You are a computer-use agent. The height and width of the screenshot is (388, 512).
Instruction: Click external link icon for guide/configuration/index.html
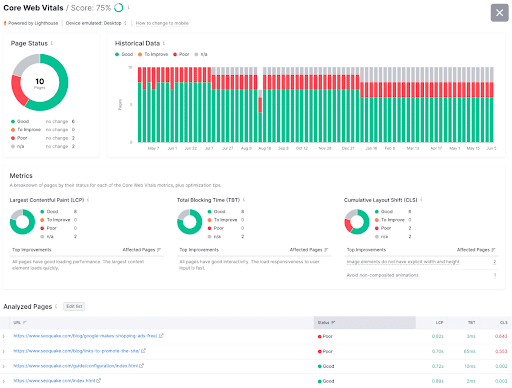pos(141,366)
